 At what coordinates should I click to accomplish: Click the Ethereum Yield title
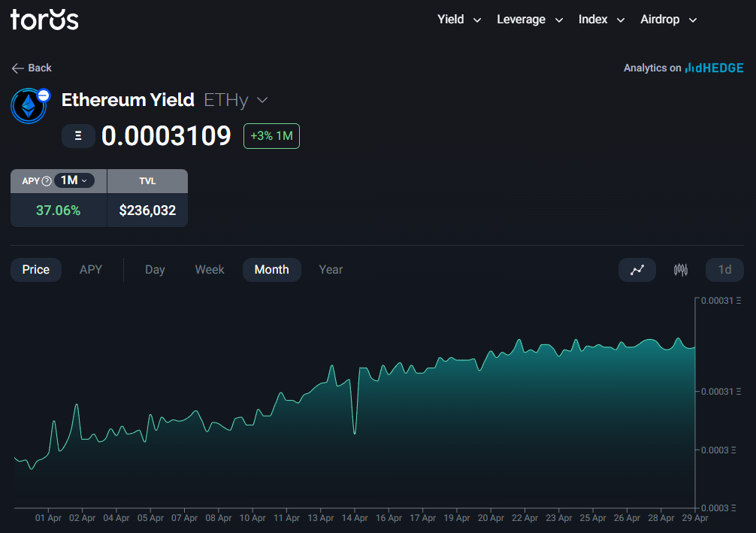tap(128, 100)
